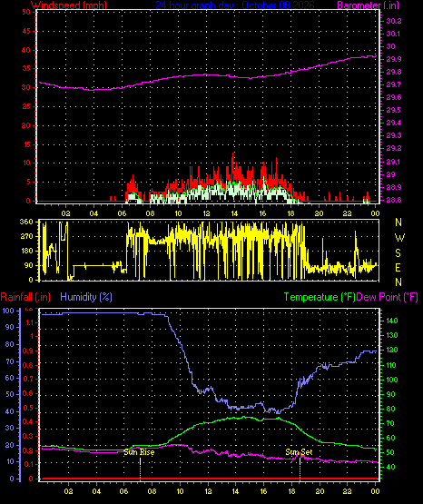Click the '0.2' rainfall axis value
This screenshot has width=423, height=504.
(28, 450)
